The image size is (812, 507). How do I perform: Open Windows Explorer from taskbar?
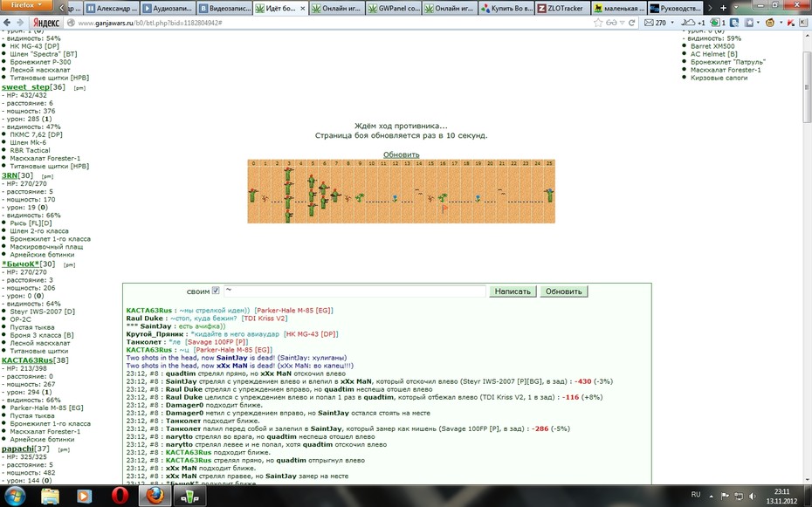(x=51, y=497)
